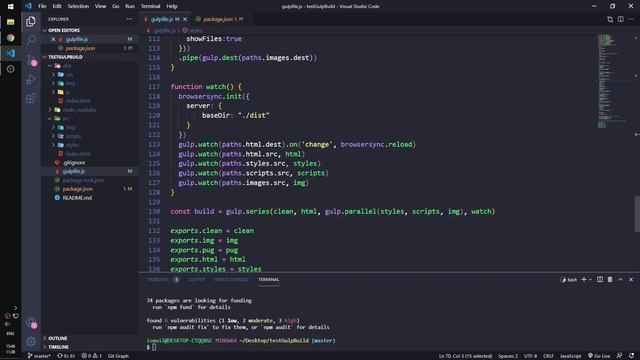Open the Explorer view in activity bar
The image size is (640, 360).
tap(31, 21)
